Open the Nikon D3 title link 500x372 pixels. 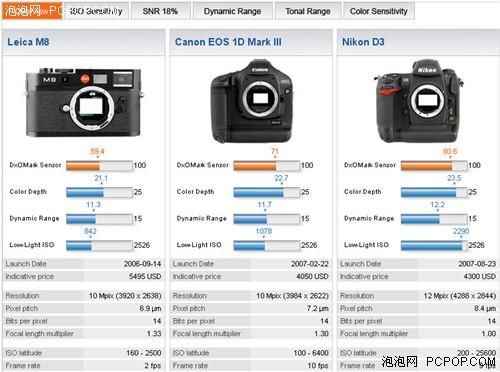363,42
